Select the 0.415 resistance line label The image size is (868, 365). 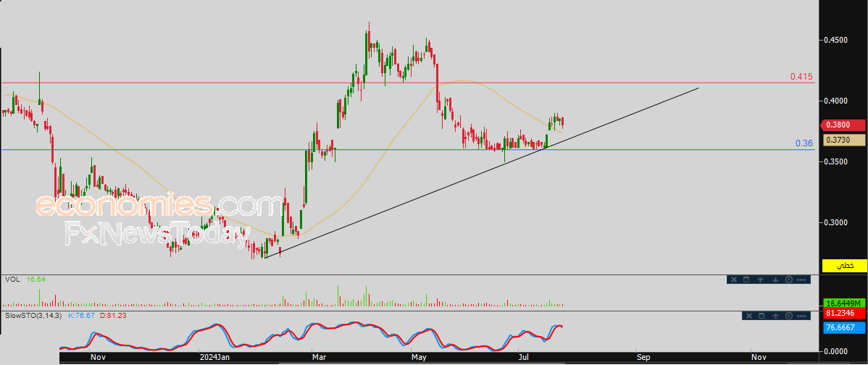[801, 77]
